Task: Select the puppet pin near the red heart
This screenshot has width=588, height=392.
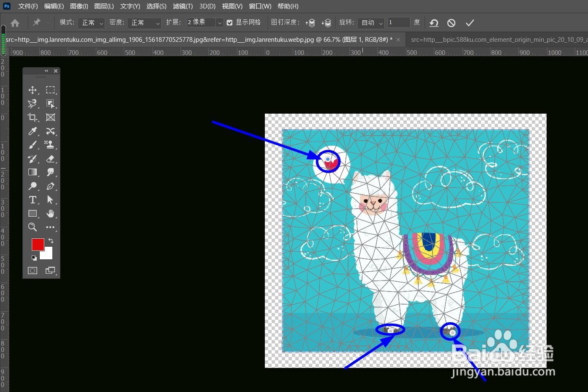Action: pyautogui.click(x=328, y=159)
